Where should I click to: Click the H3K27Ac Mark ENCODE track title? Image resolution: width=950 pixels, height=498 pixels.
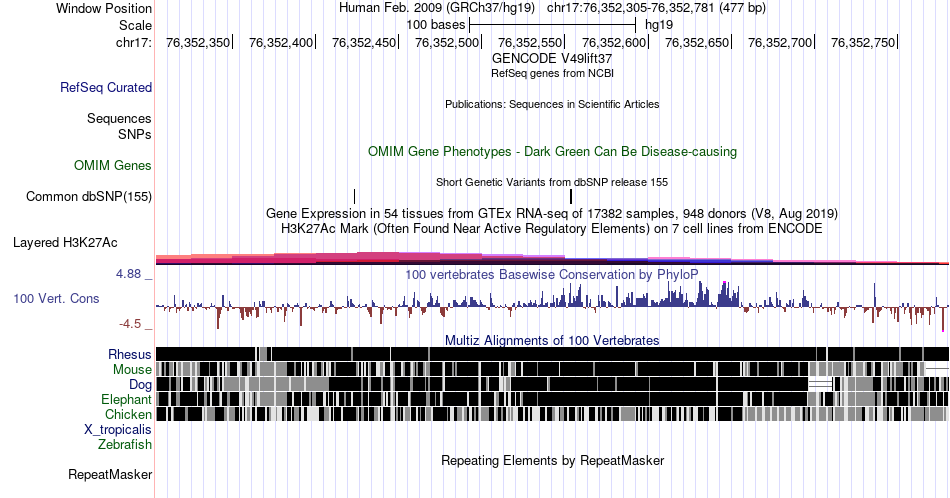pos(552,228)
